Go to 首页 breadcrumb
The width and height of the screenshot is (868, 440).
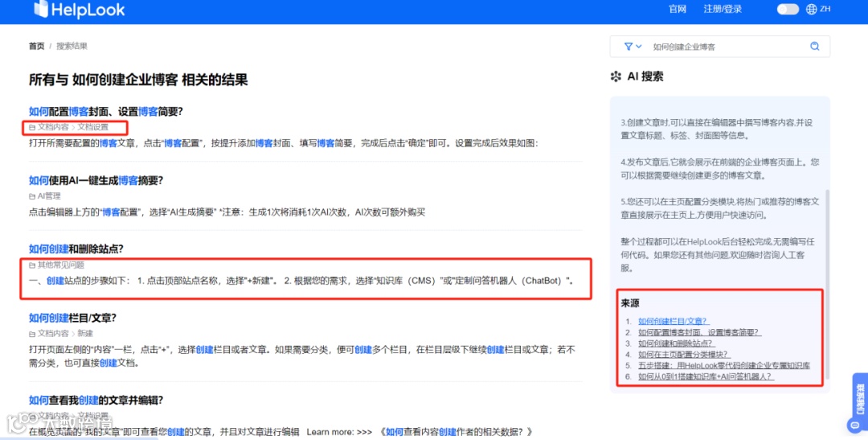36,46
